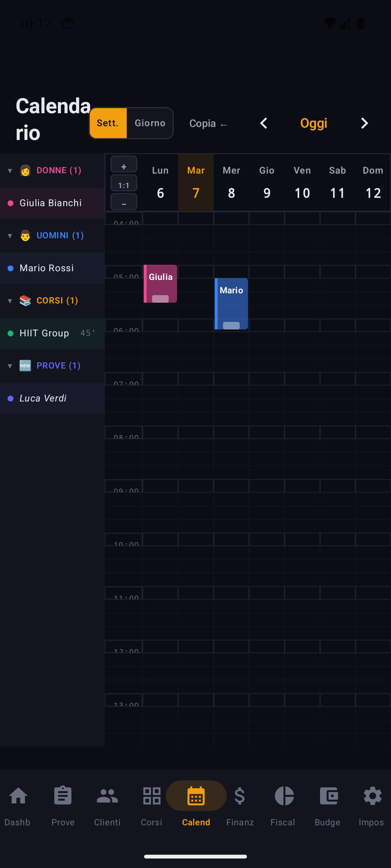Click the Calendario page title

point(53,119)
